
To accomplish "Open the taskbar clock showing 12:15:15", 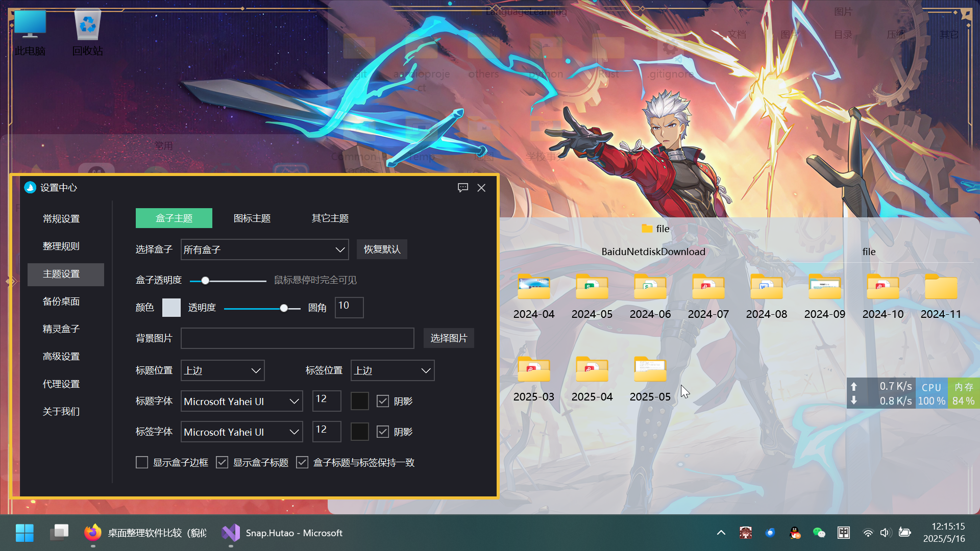I will [x=944, y=533].
